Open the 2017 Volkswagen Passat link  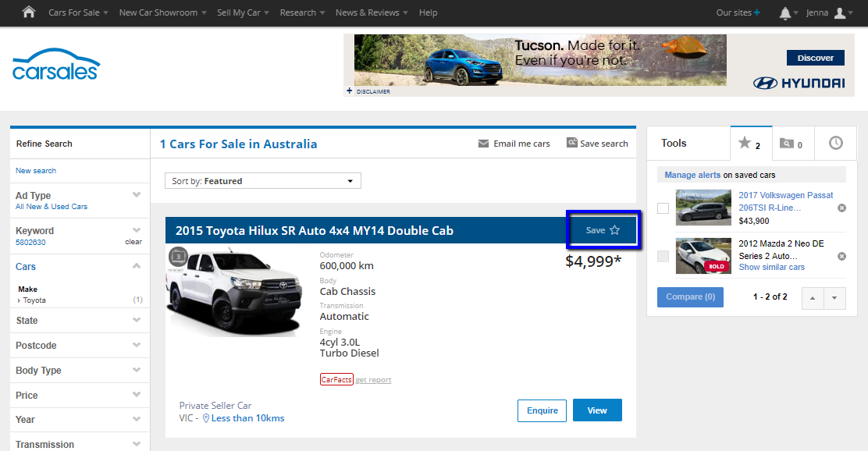point(785,201)
